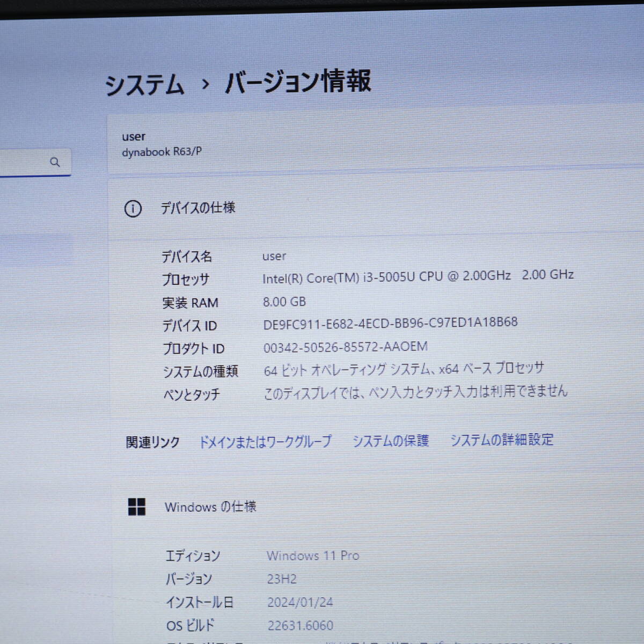
Task: Click the バージョン情報 page title
Action: point(298,82)
